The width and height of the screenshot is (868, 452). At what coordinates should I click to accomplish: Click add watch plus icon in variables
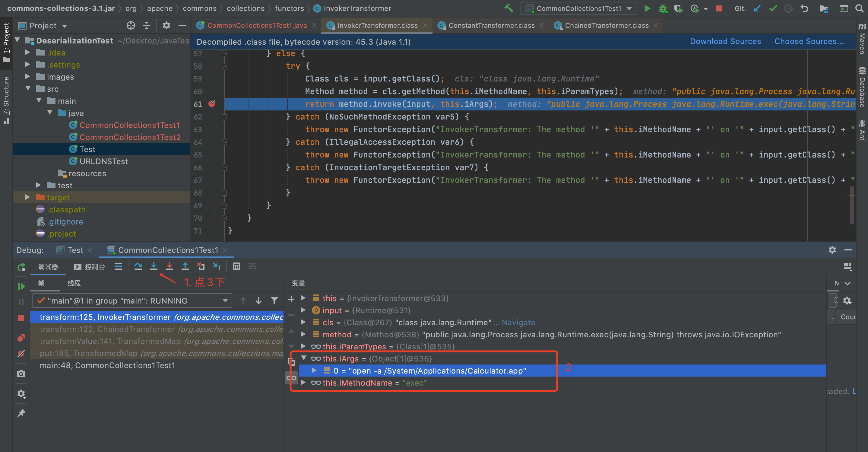click(x=291, y=299)
